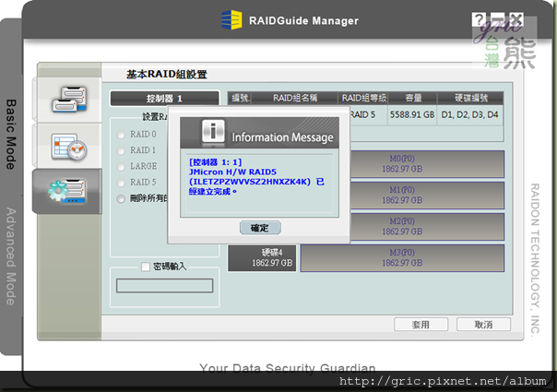Click the RAIDGuide Manager logo icon

pyautogui.click(x=231, y=20)
